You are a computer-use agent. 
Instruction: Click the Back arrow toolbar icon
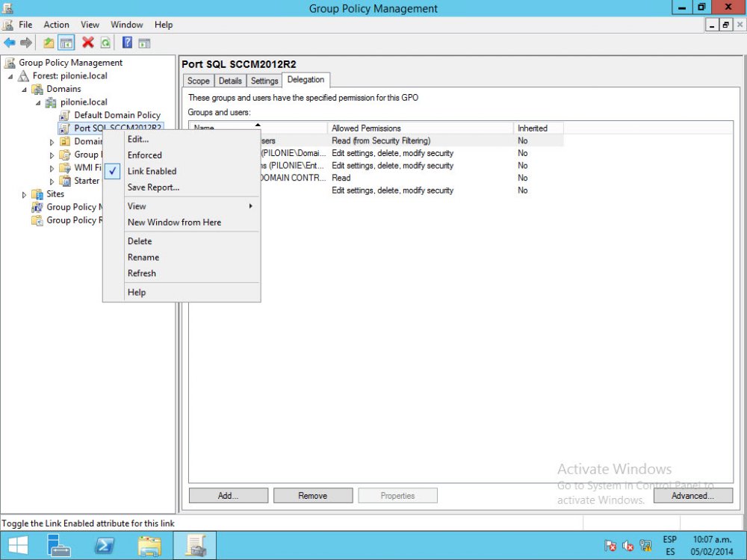point(10,43)
